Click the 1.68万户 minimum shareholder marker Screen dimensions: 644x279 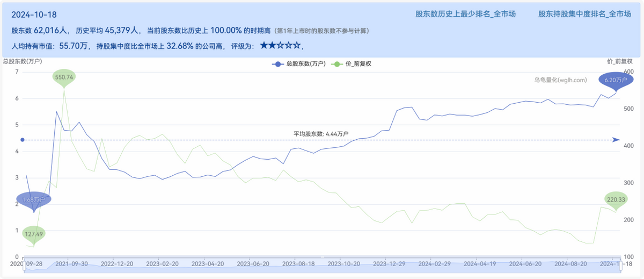click(x=34, y=200)
